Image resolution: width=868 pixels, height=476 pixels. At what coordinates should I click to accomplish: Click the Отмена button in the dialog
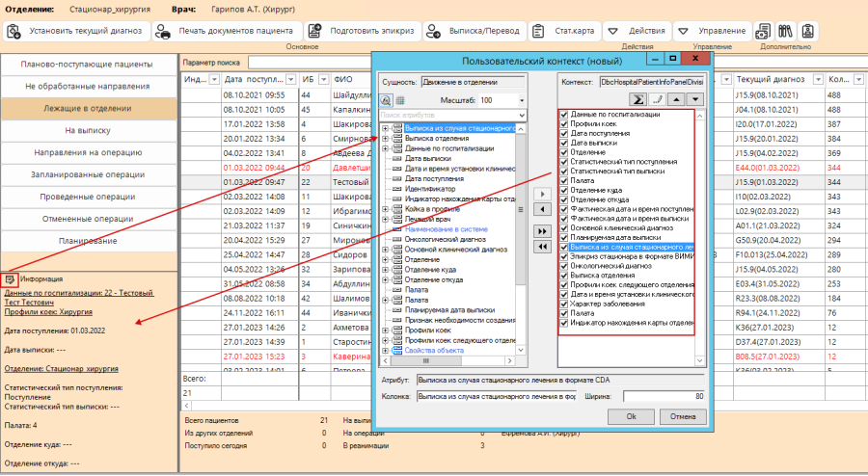683,416
